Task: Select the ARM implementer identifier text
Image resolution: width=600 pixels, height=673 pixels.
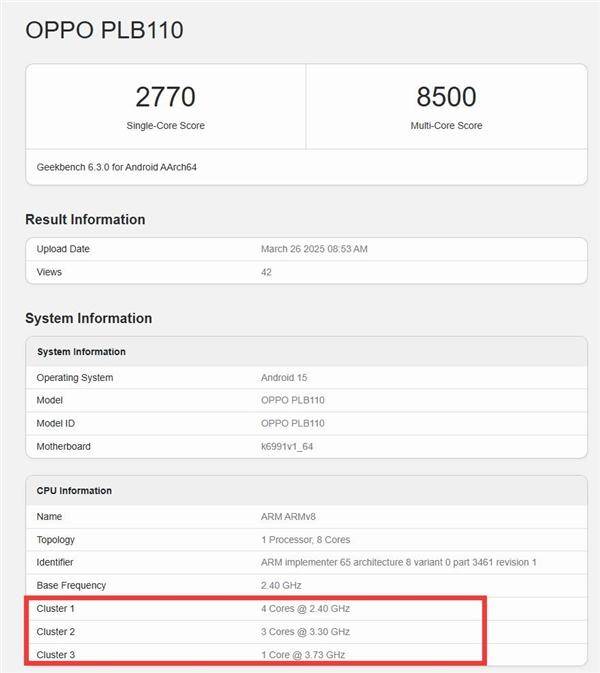Action: (399, 563)
